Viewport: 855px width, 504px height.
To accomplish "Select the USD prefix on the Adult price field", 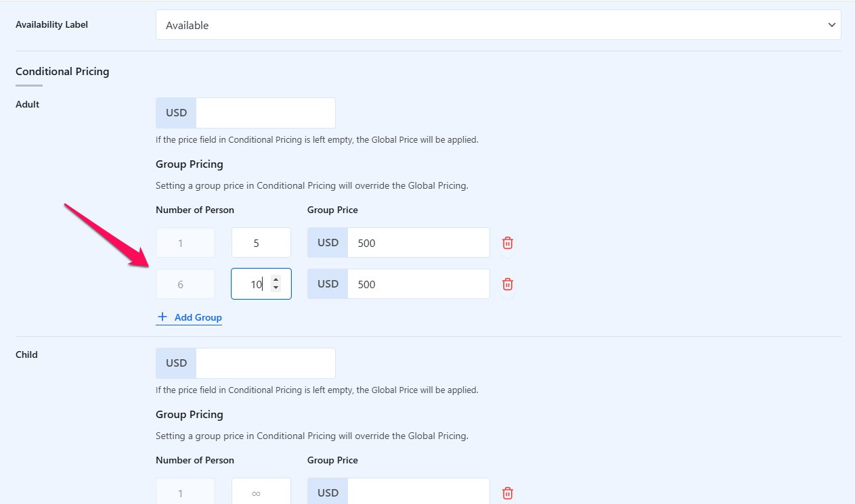I will [x=175, y=112].
